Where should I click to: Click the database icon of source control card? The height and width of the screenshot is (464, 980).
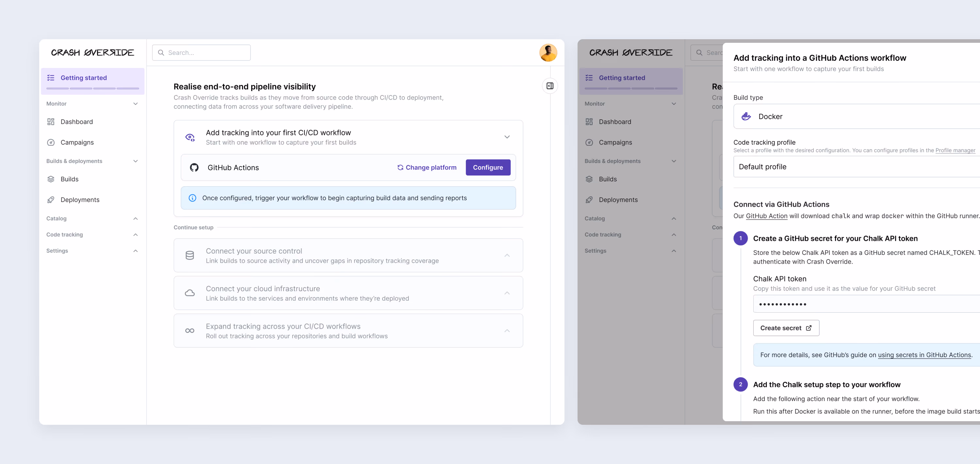[x=189, y=256]
